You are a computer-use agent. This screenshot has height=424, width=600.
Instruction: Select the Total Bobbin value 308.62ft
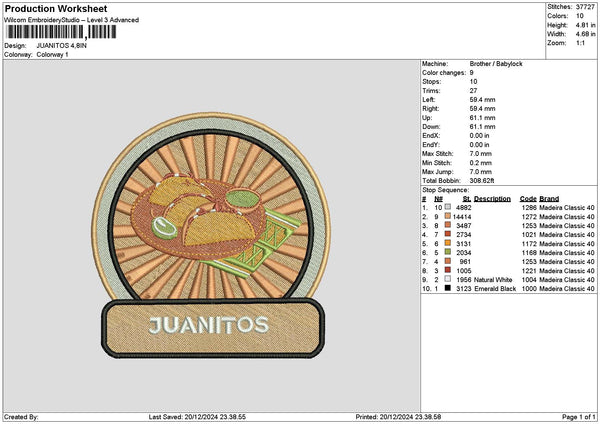[x=482, y=181]
